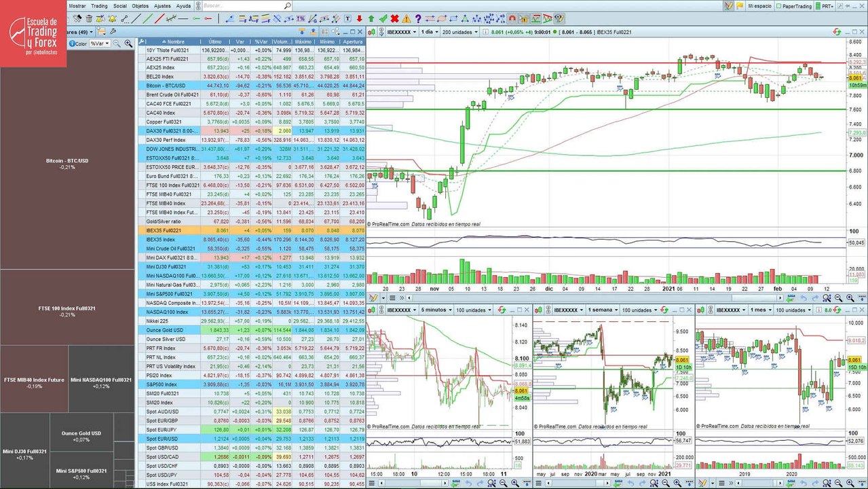Click Mi espacio at top right
This screenshot has width=868, height=489.
click(760, 6)
